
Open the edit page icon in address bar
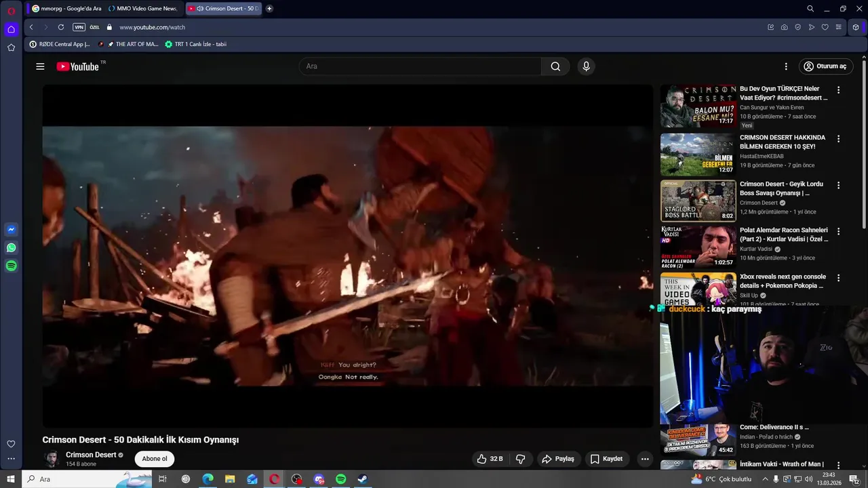click(x=770, y=27)
